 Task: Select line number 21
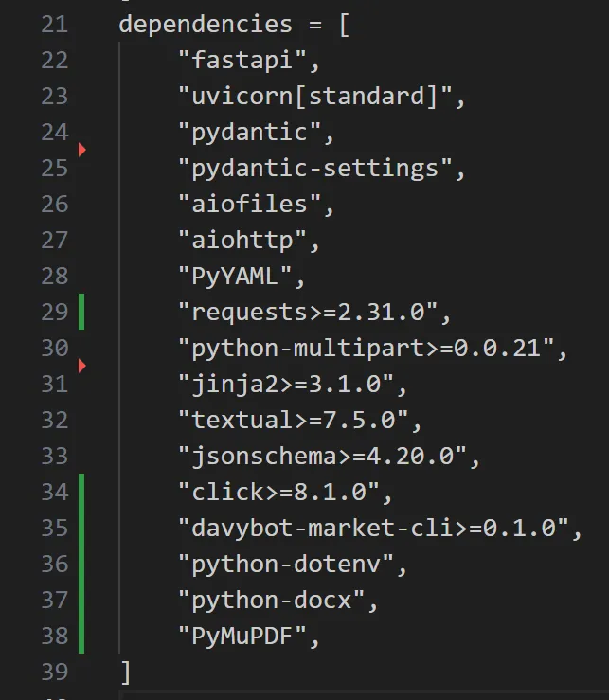(55, 24)
